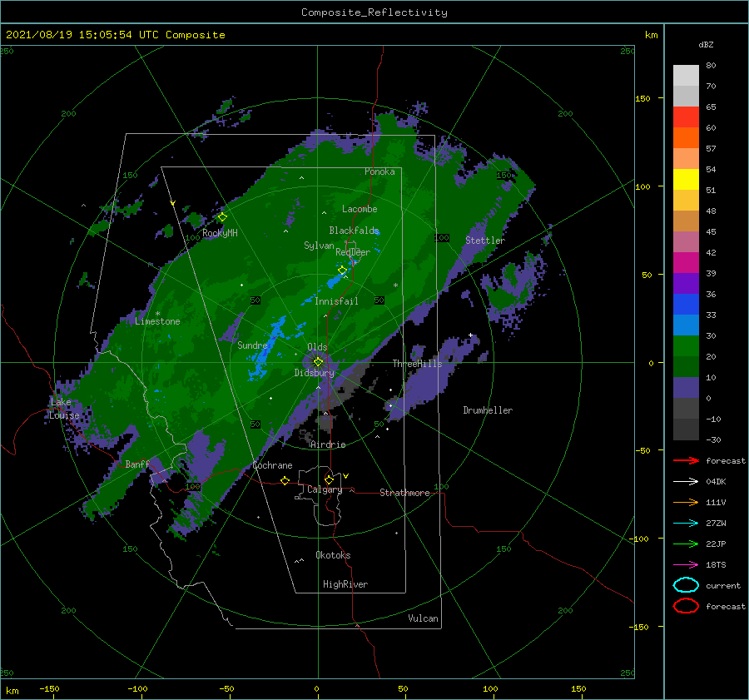Click the red 60-65 dBZ swatch
Screen dimensions: 749x700
pyautogui.click(x=686, y=117)
